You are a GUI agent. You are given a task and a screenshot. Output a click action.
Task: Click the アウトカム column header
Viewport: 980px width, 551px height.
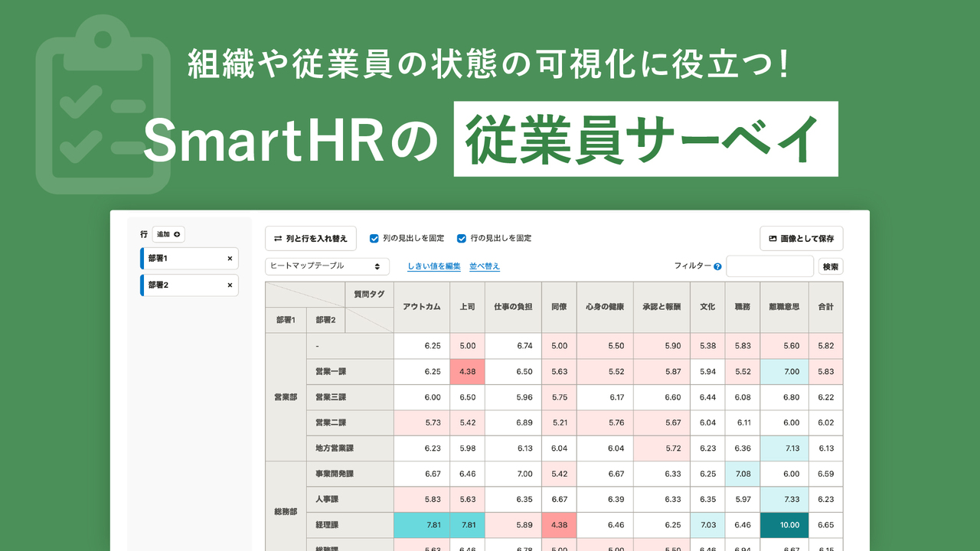422,307
